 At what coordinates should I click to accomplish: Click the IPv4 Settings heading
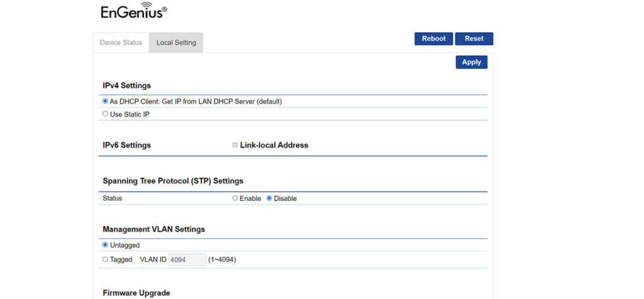click(x=126, y=85)
